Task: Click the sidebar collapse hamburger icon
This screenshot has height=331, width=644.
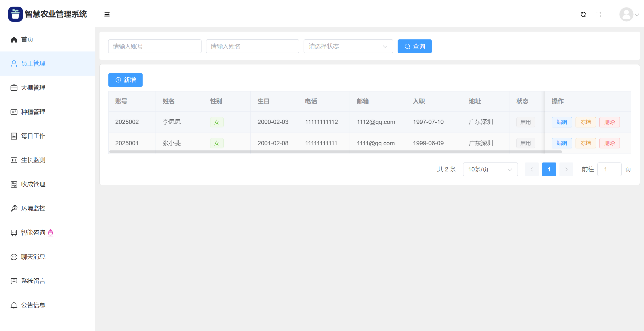Action: coord(107,14)
